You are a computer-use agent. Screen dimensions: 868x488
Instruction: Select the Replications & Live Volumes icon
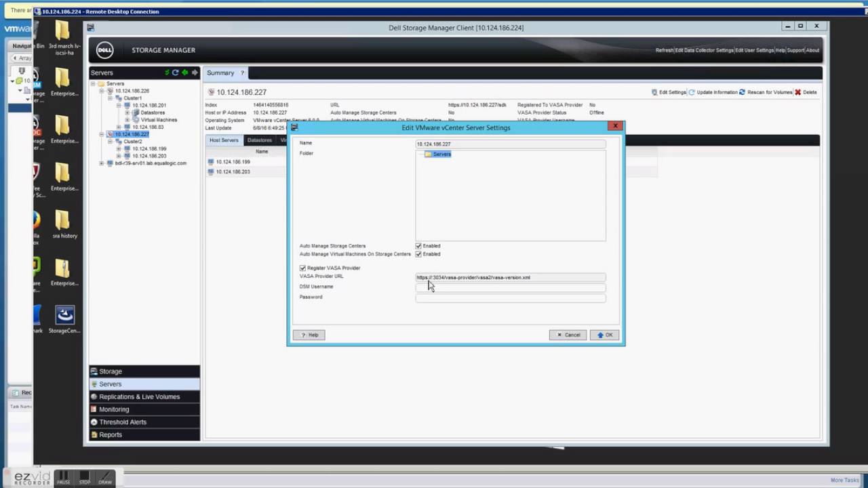click(94, 396)
